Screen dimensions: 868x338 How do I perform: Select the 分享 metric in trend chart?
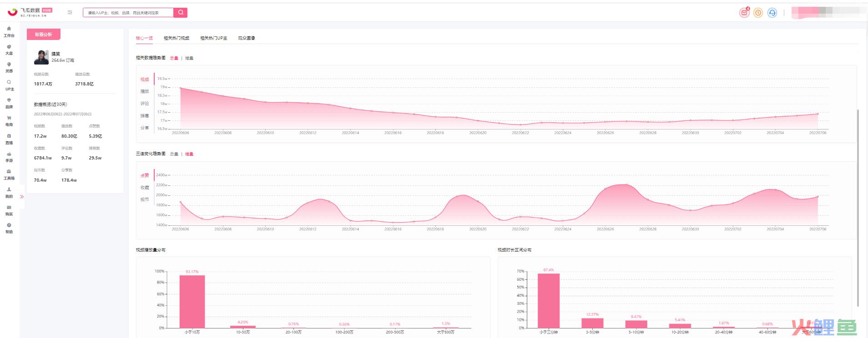point(145,128)
